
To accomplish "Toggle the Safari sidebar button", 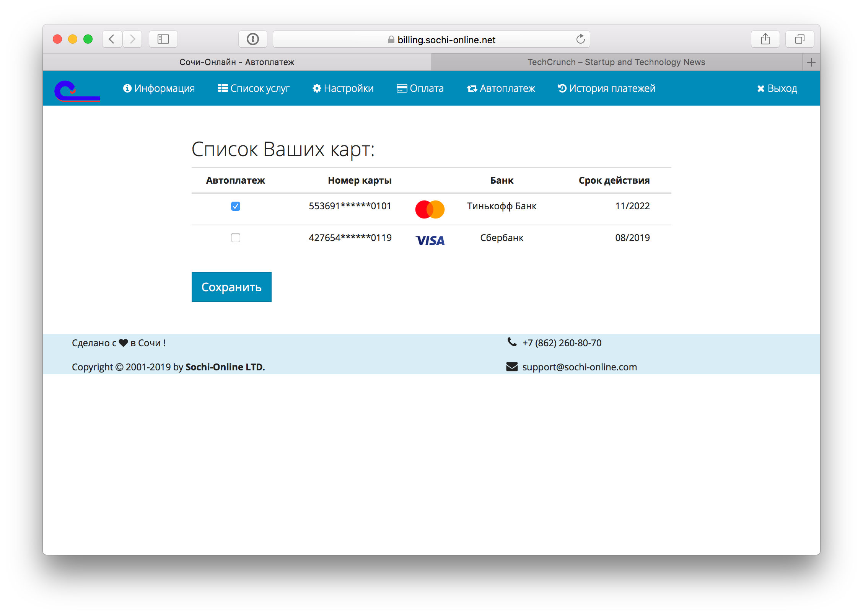I will point(163,39).
